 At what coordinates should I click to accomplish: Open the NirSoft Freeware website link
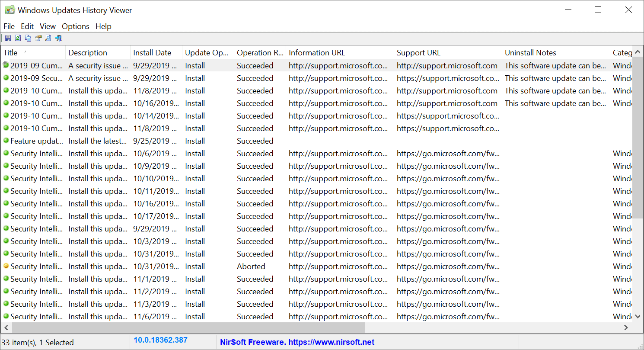click(x=297, y=342)
